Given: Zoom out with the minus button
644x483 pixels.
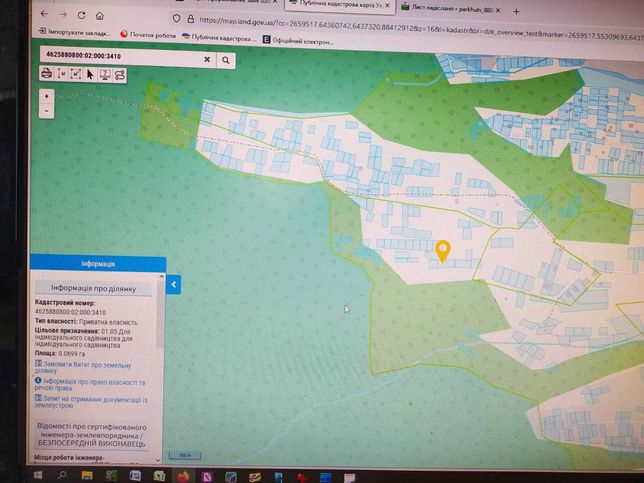Looking at the screenshot, I should coord(46,111).
